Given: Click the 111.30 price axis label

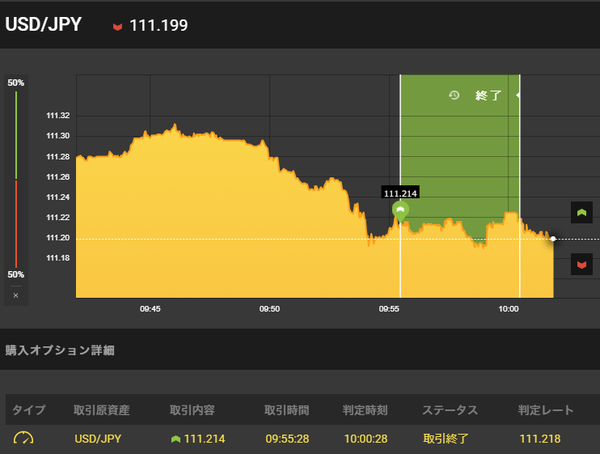Looking at the screenshot, I should click(x=58, y=136).
